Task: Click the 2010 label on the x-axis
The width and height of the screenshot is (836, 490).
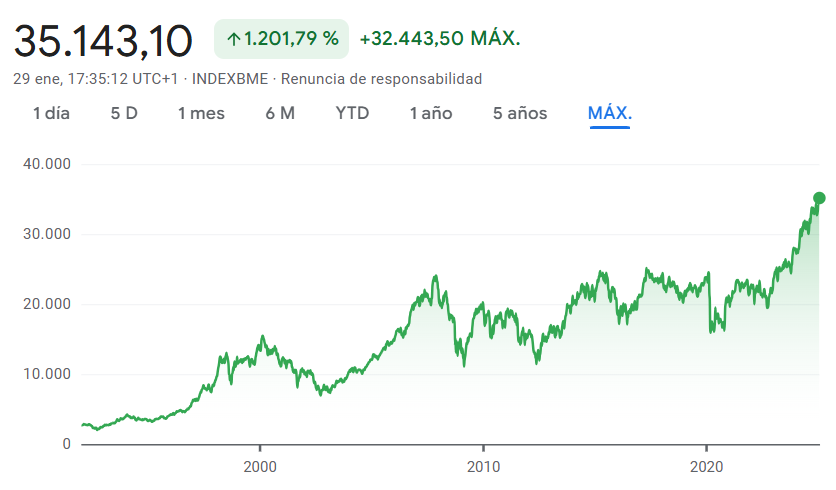Action: (484, 467)
